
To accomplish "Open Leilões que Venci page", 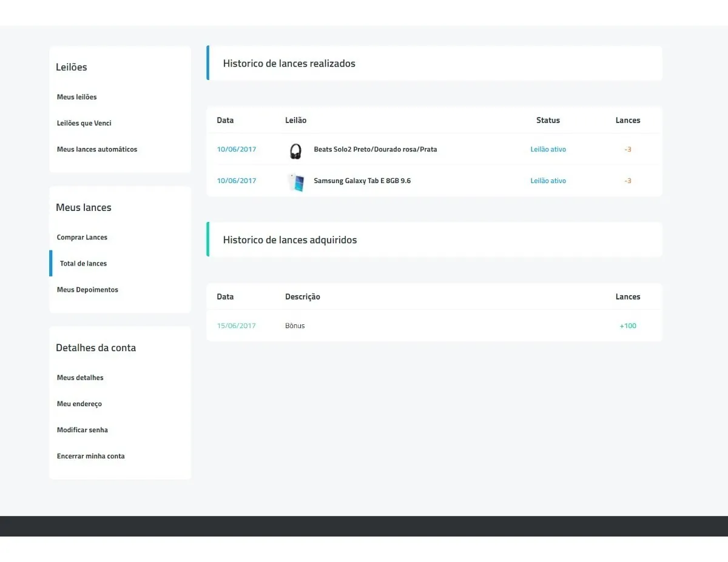I will (84, 123).
